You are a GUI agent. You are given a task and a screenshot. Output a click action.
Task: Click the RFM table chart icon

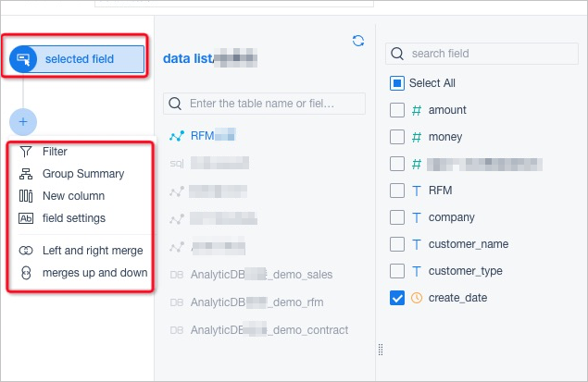(177, 136)
